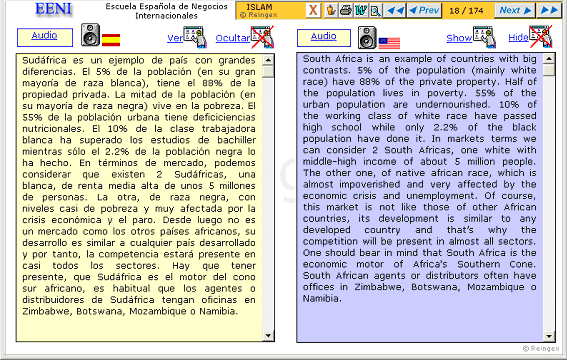Jump to last page with double-right arrows
The width and height of the screenshot is (567, 360).
pyautogui.click(x=549, y=10)
